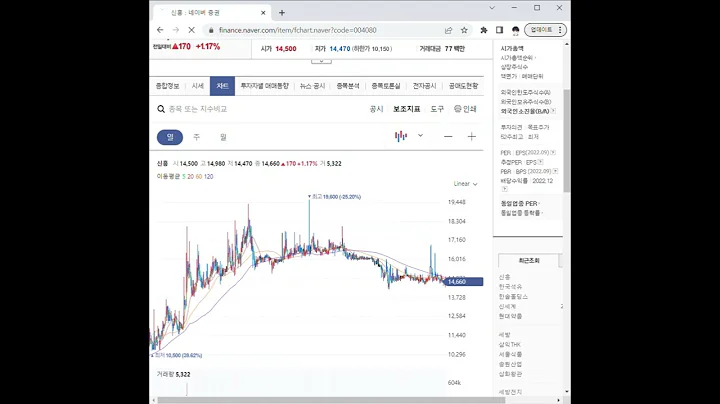Open the Chrome profile avatar

[516, 30]
